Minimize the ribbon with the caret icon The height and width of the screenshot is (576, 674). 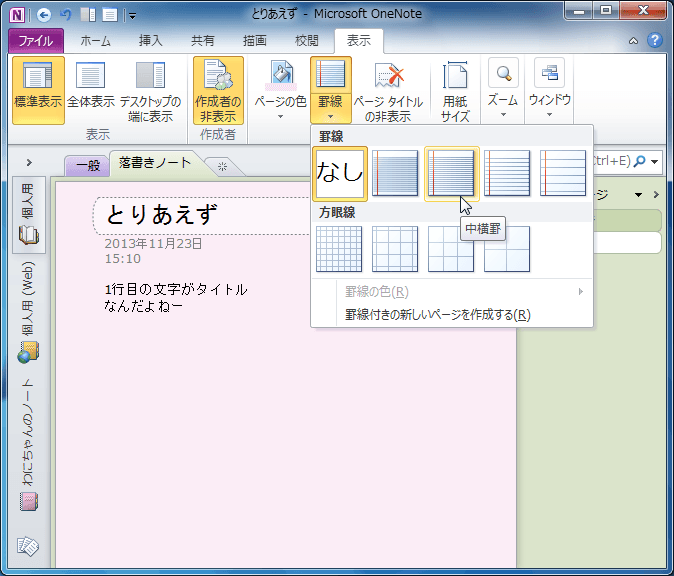pyautogui.click(x=633, y=41)
